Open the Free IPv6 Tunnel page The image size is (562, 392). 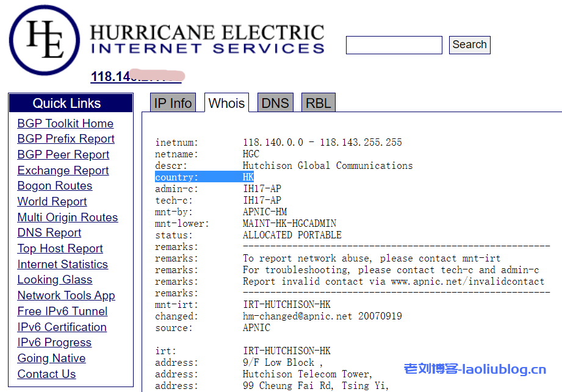coord(62,311)
